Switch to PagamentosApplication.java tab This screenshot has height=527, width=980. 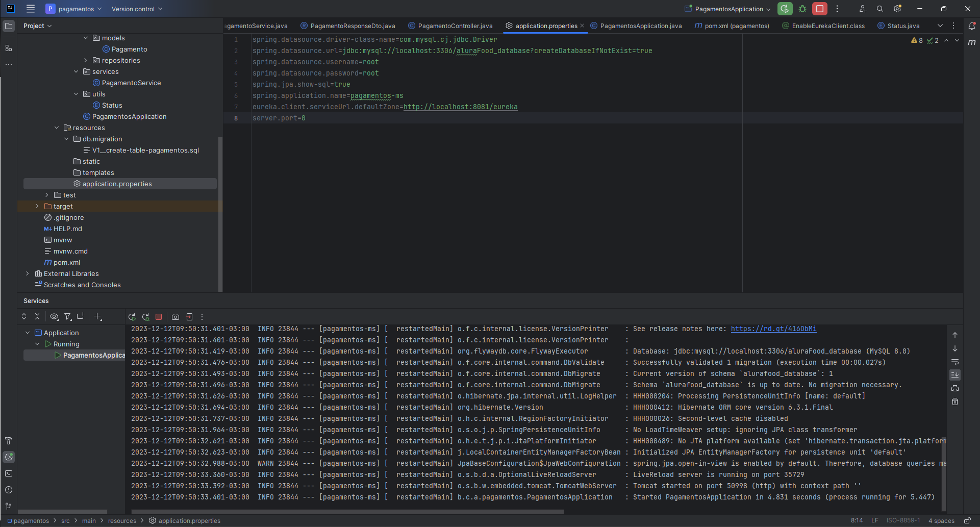tap(636, 26)
